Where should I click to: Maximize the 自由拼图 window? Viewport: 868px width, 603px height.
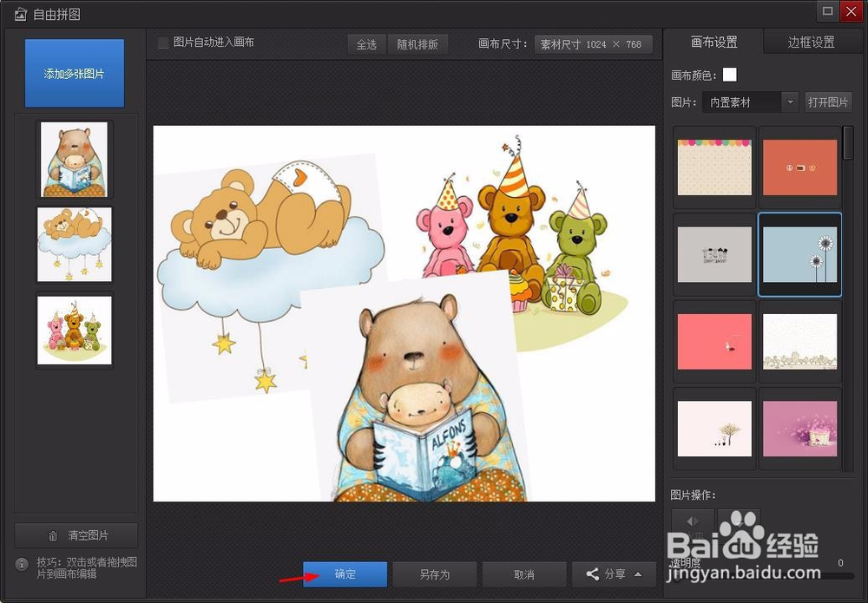pyautogui.click(x=827, y=11)
